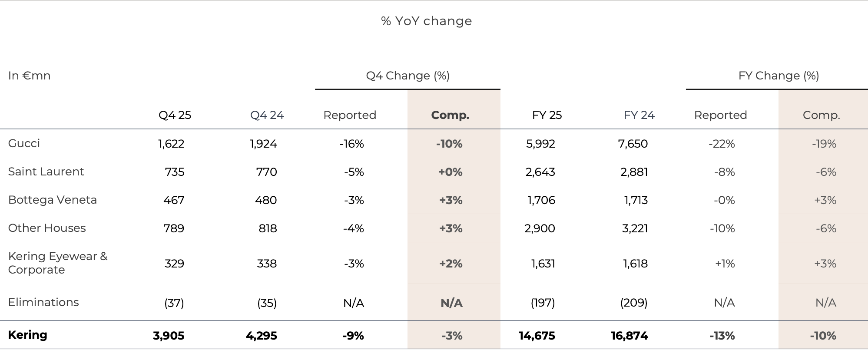The image size is (868, 350).
Task: Select the bold Comp. column header
Action: pyautogui.click(x=450, y=115)
